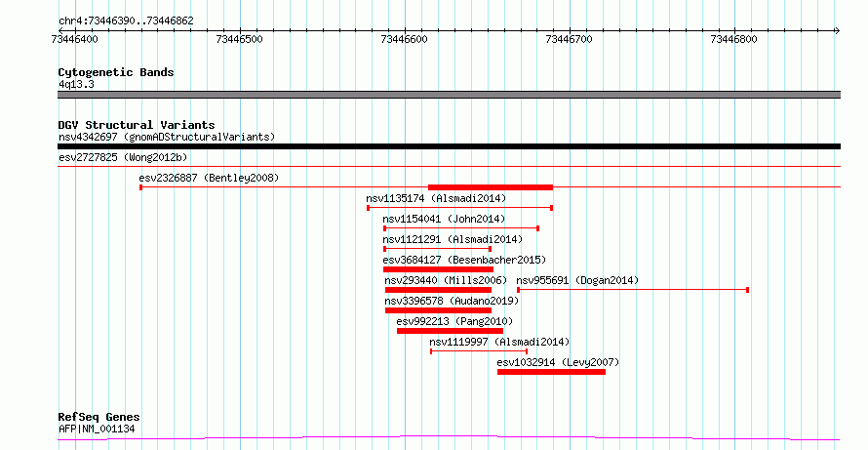The height and width of the screenshot is (450, 868).
Task: Click the esv2326887 (Bentley2008) label
Action: coord(209,178)
